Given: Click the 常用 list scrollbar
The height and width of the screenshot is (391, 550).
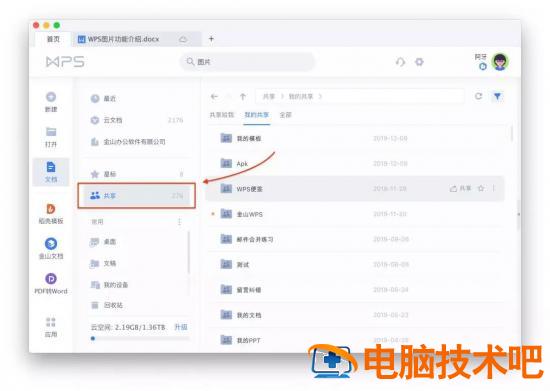Looking at the screenshot, I should [189, 252].
